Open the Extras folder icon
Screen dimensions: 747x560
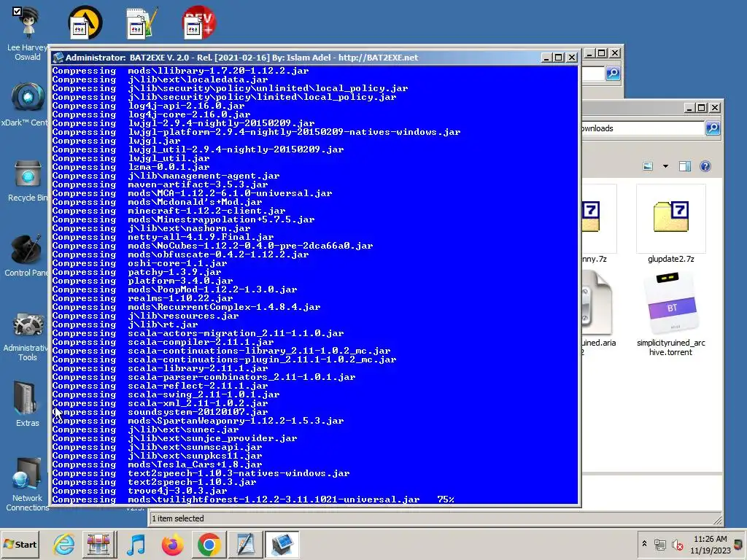(x=27, y=404)
